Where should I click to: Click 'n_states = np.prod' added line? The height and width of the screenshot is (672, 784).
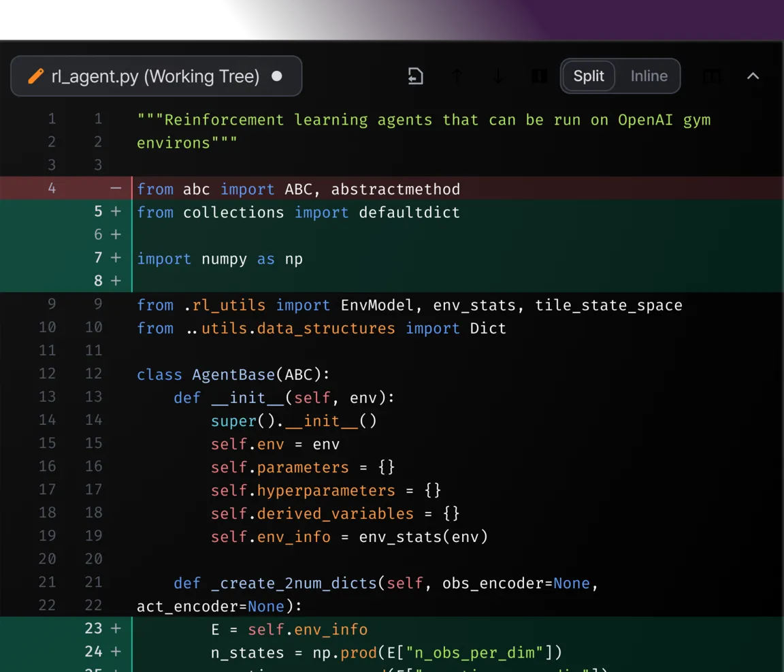tap(386, 653)
